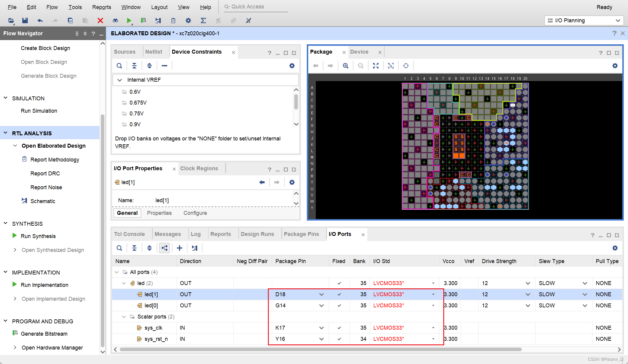
Task: Open the I/O Ports panel settings gear
Action: coord(615,248)
